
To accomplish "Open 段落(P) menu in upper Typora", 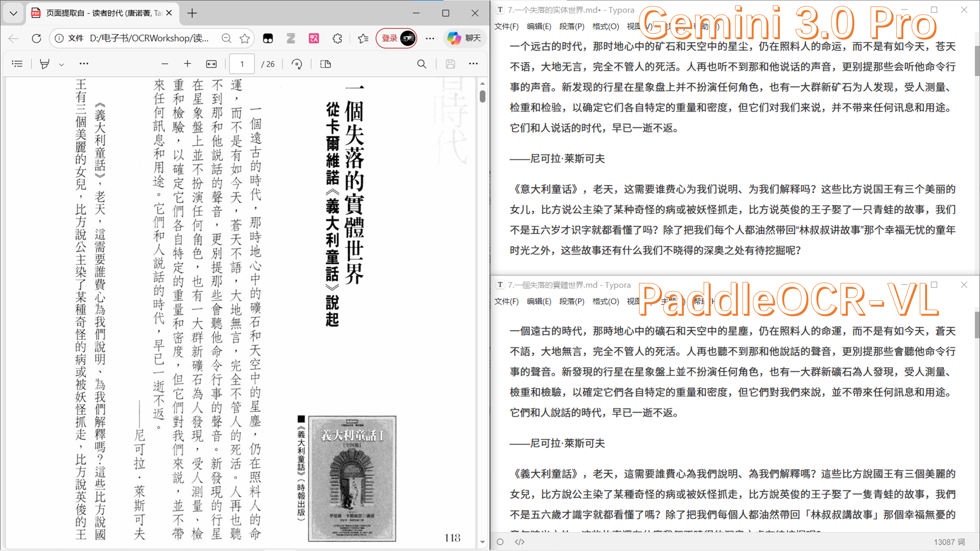I will [571, 26].
